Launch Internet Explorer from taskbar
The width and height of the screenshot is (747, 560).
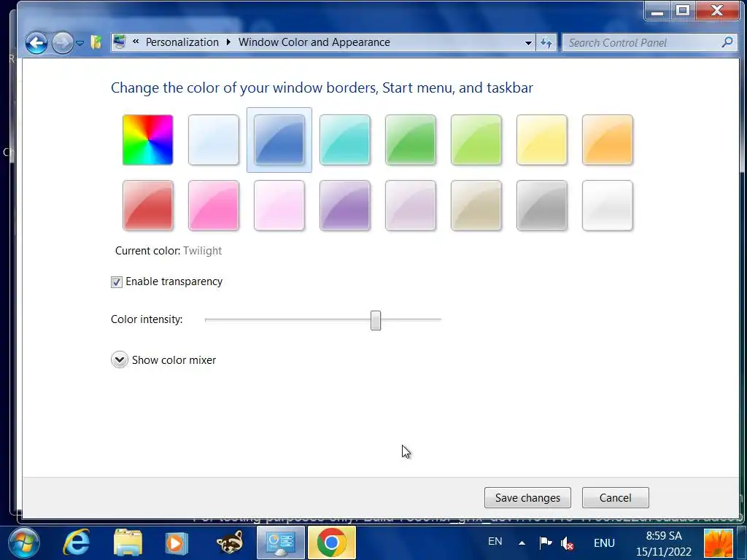coord(76,542)
